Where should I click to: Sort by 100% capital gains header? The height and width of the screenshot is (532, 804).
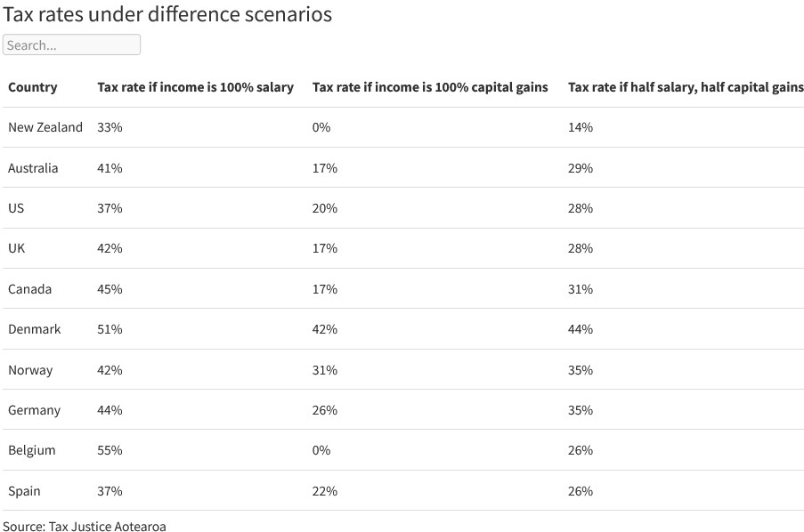[x=430, y=87]
